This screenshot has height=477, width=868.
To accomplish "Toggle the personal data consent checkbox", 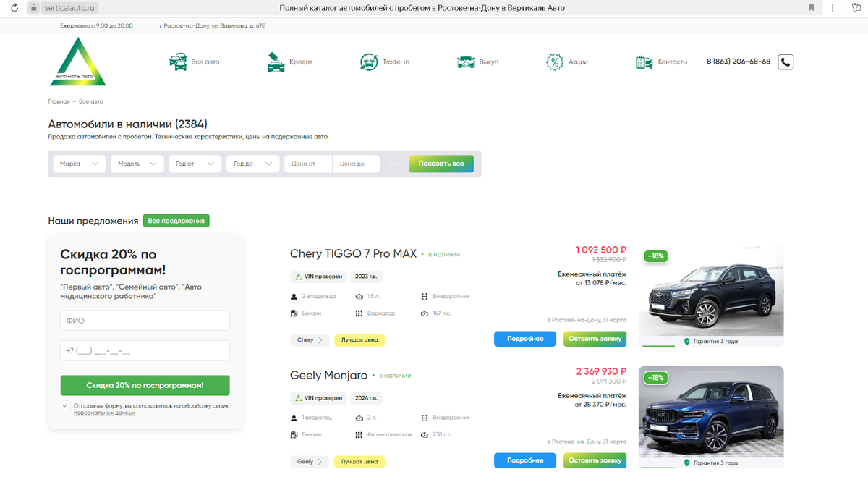I will pos(65,406).
